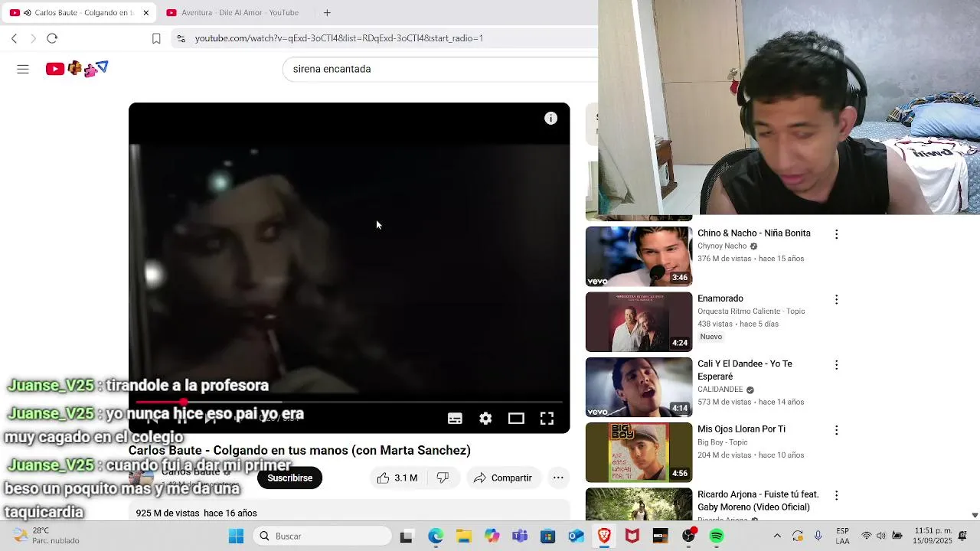Open Task View from the taskbar
The image size is (980, 551).
pos(406,536)
